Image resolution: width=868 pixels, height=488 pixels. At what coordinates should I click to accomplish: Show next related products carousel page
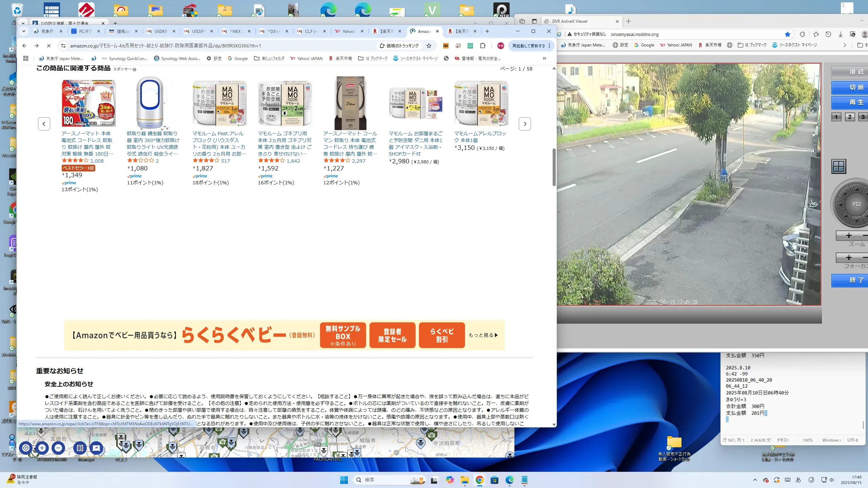click(x=525, y=124)
